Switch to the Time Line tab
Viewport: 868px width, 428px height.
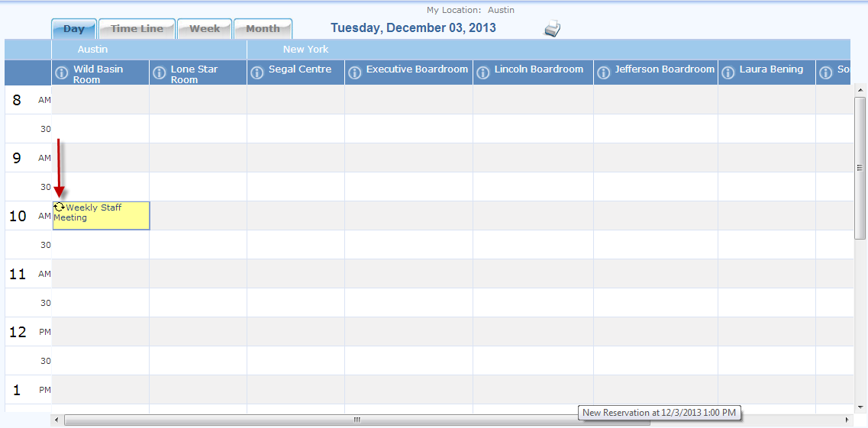(x=137, y=29)
